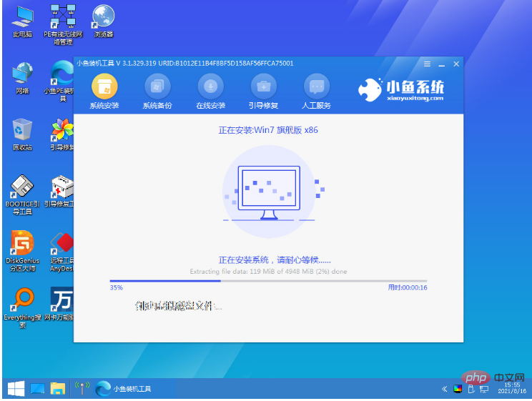Open 浏览器 desktop shortcut
Screen dimensions: 532x401
(104, 21)
